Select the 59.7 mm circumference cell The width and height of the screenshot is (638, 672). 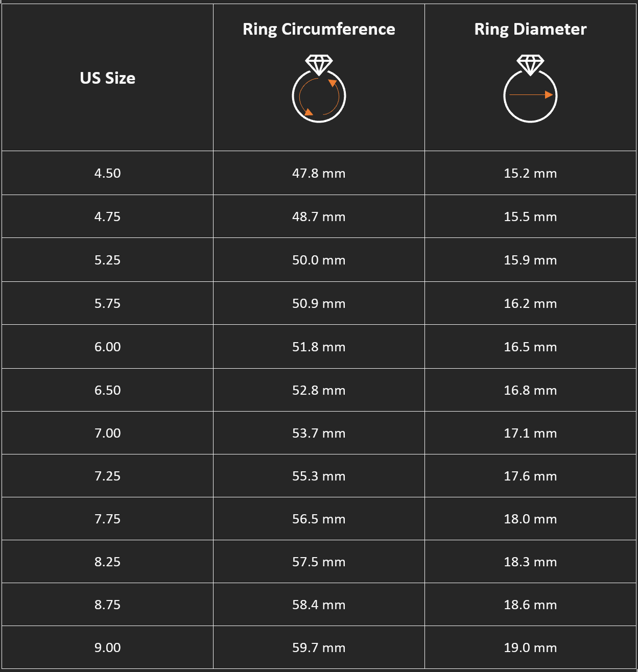[x=319, y=647]
